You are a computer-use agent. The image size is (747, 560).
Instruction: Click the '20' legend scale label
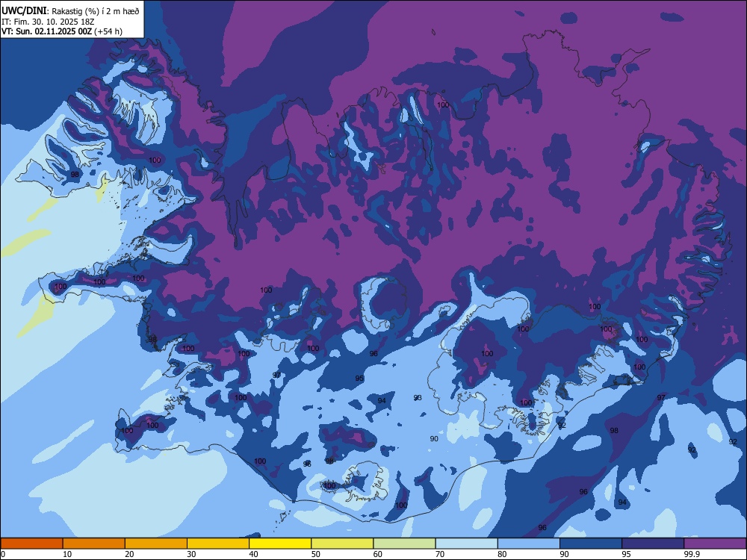pos(129,554)
